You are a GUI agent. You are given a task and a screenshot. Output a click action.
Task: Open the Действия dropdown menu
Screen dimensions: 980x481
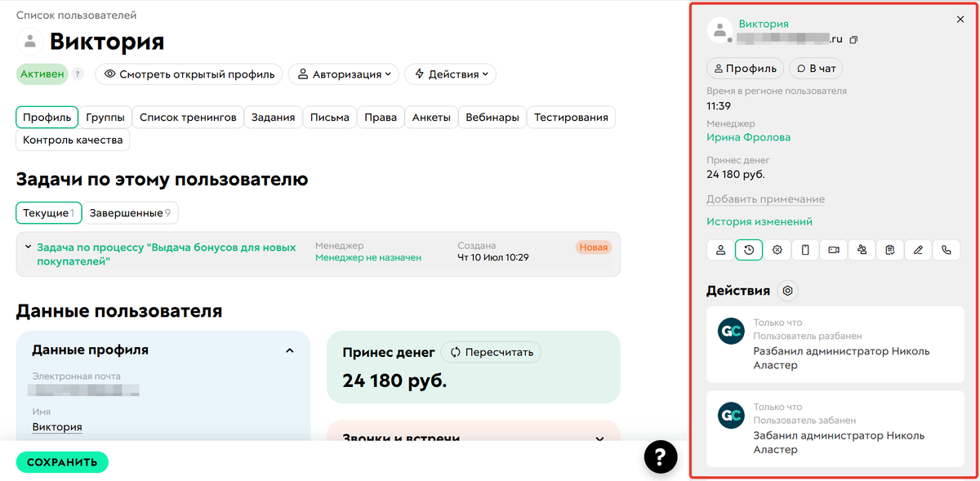tap(450, 73)
